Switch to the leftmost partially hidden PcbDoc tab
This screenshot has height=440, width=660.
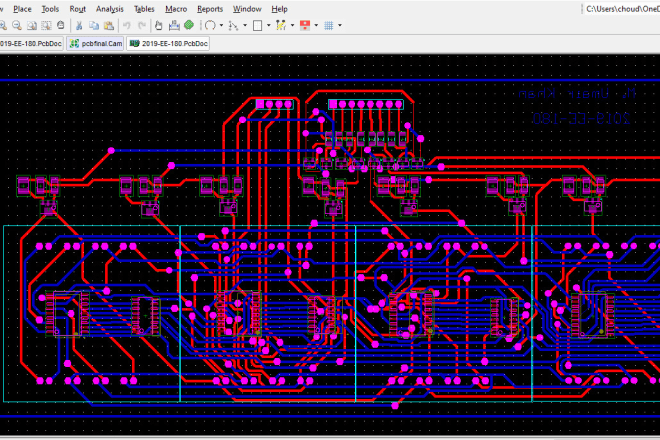coord(31,43)
